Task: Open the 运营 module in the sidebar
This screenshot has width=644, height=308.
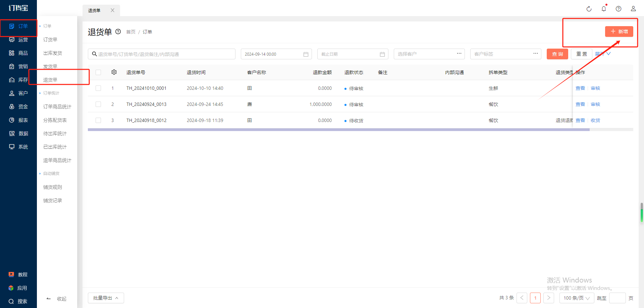Action: tap(18, 40)
